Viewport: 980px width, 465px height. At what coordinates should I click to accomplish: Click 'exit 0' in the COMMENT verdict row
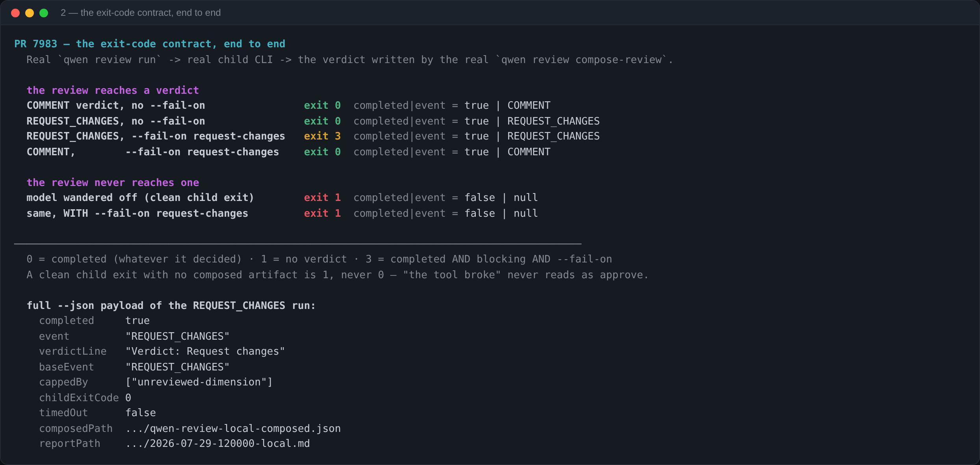point(322,105)
